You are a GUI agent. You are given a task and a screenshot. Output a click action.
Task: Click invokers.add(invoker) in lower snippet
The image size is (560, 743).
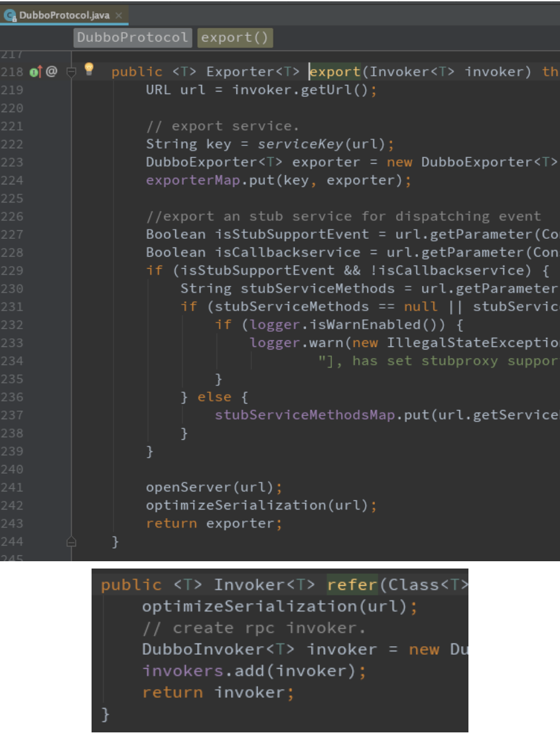[x=248, y=671]
